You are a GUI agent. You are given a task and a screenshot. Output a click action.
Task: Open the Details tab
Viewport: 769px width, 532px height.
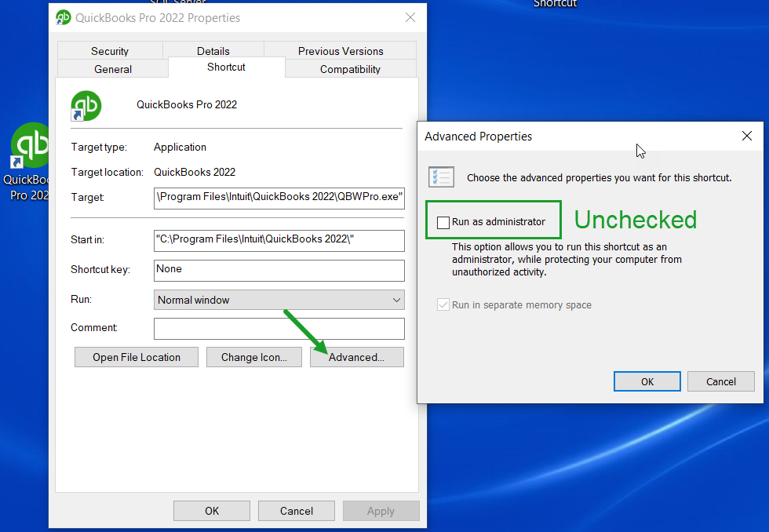click(213, 51)
